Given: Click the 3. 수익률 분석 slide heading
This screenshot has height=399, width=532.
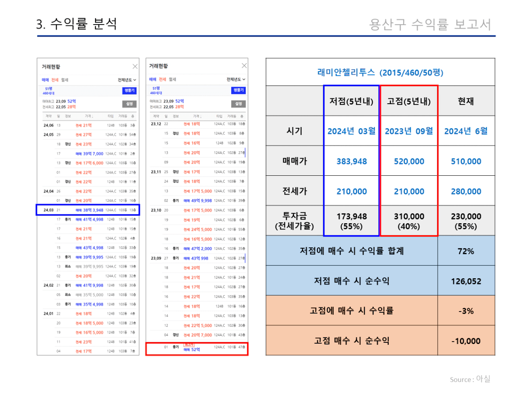Looking at the screenshot, I should pyautogui.click(x=77, y=24).
